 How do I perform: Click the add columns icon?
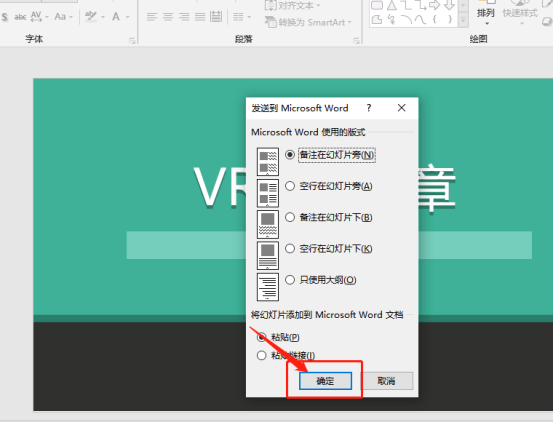[x=238, y=17]
